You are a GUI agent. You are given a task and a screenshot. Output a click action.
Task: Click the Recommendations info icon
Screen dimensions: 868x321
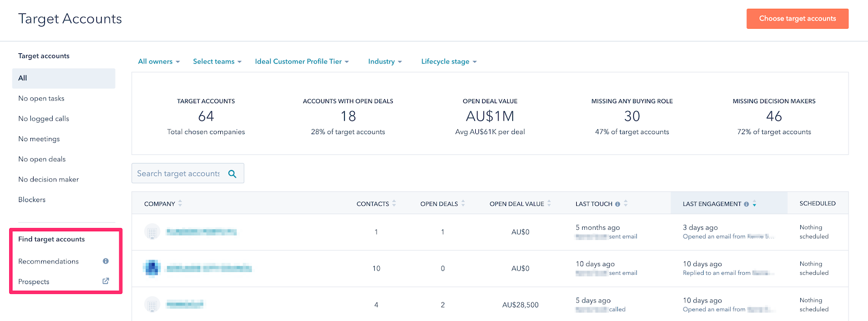(x=106, y=261)
